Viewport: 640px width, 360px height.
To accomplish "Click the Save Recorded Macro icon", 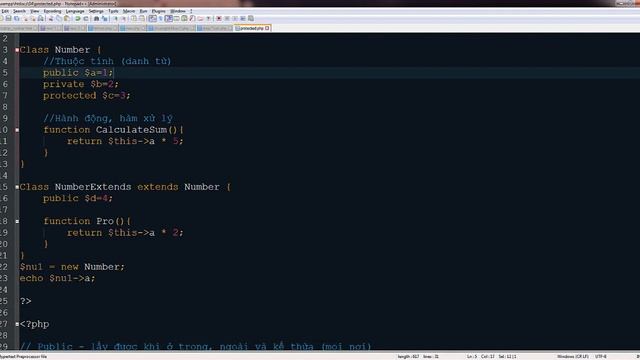I will coord(251,18).
